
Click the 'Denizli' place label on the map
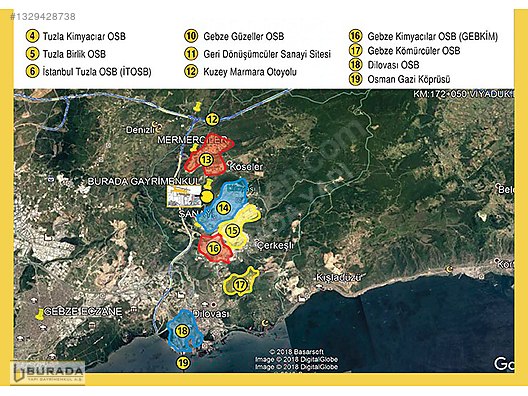click(140, 130)
